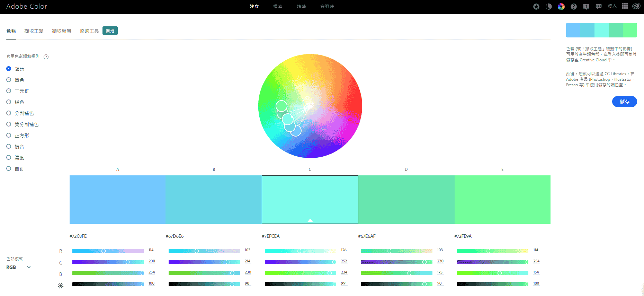Image resolution: width=644 pixels, height=296 pixels.
Task: Click the brightness sun icon by the sliders
Action: coord(61,286)
